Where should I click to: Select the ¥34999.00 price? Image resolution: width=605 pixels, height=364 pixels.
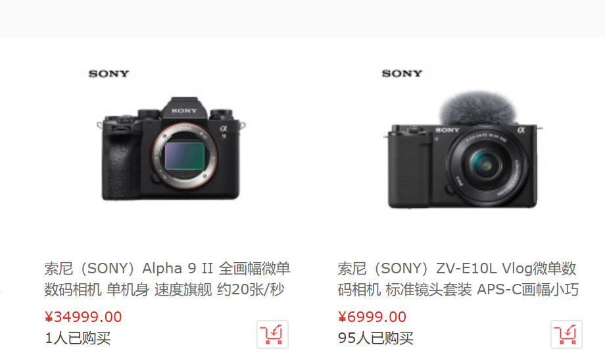pos(84,317)
